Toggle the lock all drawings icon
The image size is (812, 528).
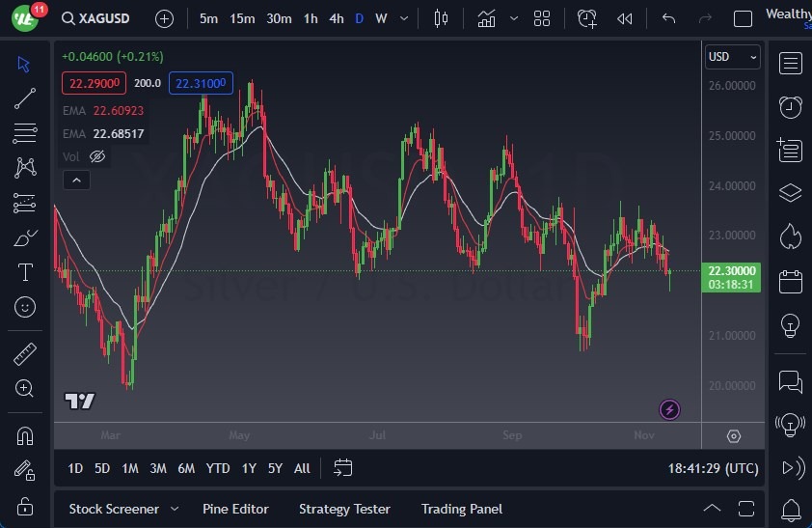tap(25, 505)
